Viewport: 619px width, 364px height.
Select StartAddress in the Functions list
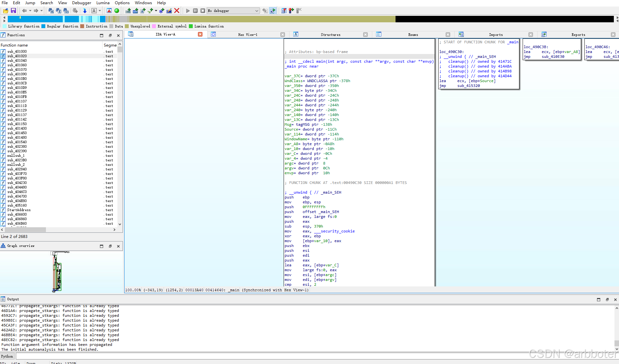point(58,210)
